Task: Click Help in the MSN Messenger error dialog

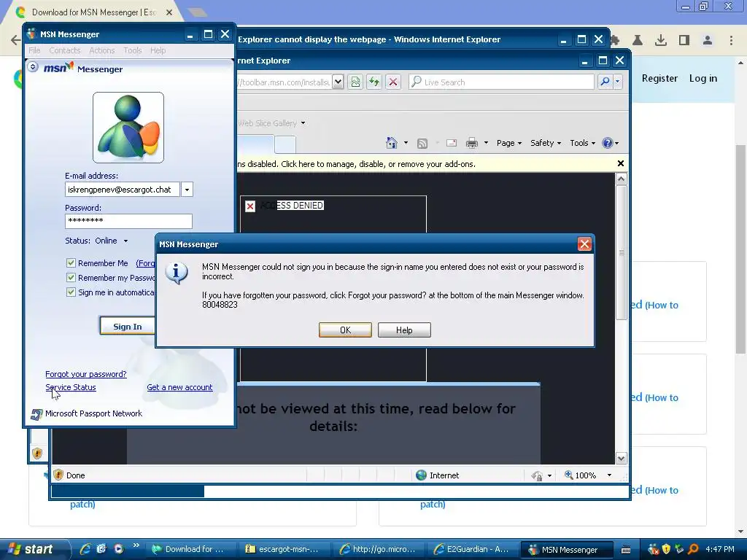Action: 404,330
